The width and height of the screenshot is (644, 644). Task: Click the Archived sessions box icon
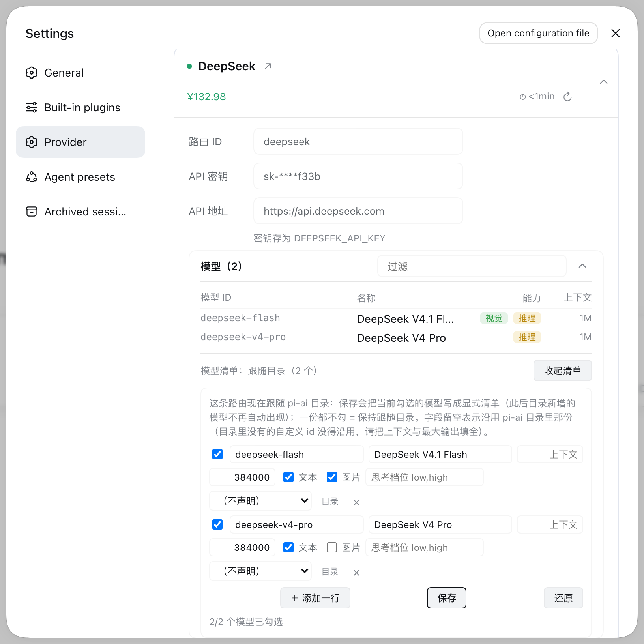[x=32, y=212]
